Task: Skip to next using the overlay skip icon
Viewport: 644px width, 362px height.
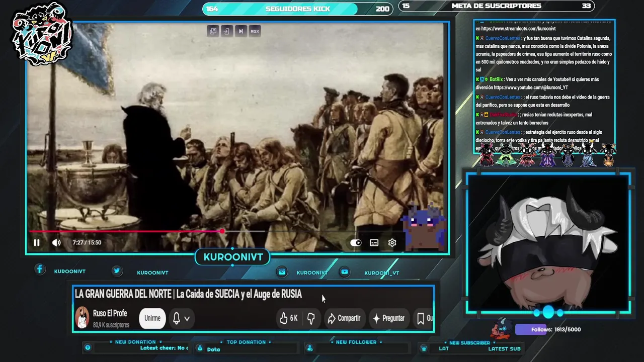Action: pos(240,31)
